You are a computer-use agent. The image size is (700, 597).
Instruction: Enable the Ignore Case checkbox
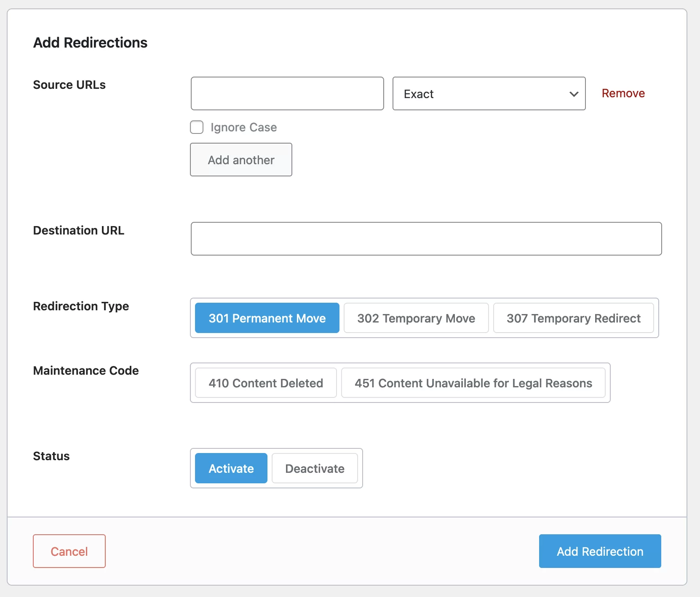point(197,127)
